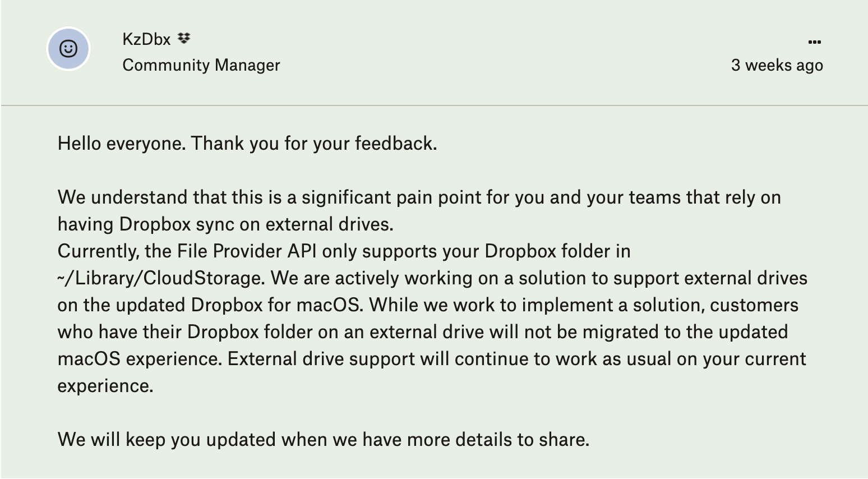
Task: Click the ~/Library/CloudStorage path text
Action: point(160,278)
